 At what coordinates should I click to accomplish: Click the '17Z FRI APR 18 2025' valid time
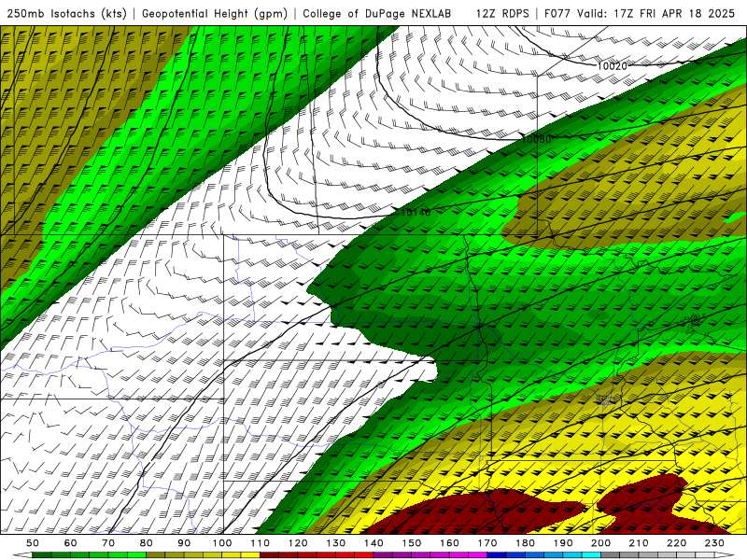[x=674, y=13]
